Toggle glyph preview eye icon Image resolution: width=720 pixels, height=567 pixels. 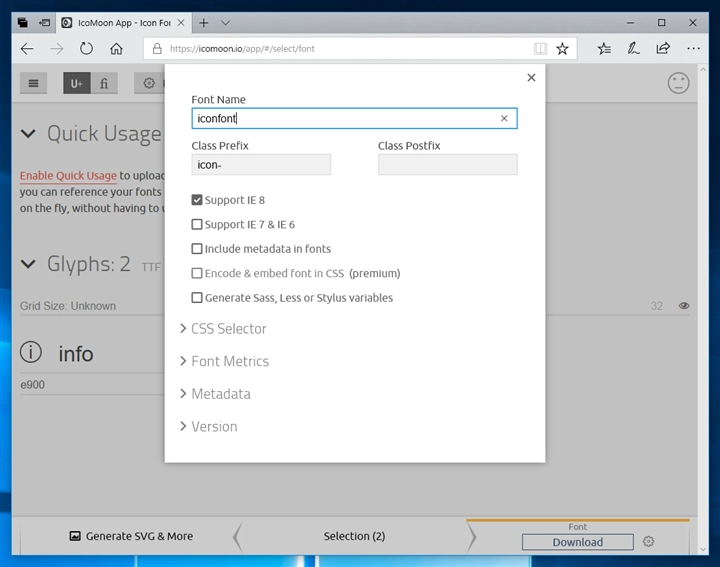coord(684,306)
